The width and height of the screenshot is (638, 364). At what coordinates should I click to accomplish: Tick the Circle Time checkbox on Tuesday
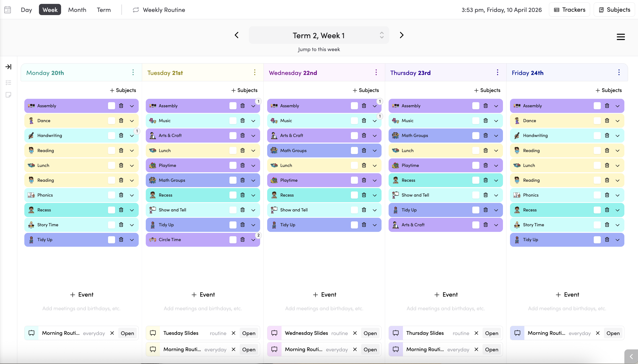233,239
